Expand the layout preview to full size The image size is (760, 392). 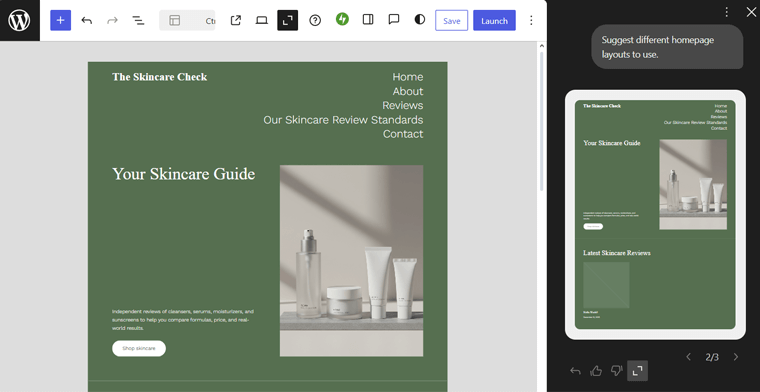[x=637, y=371]
